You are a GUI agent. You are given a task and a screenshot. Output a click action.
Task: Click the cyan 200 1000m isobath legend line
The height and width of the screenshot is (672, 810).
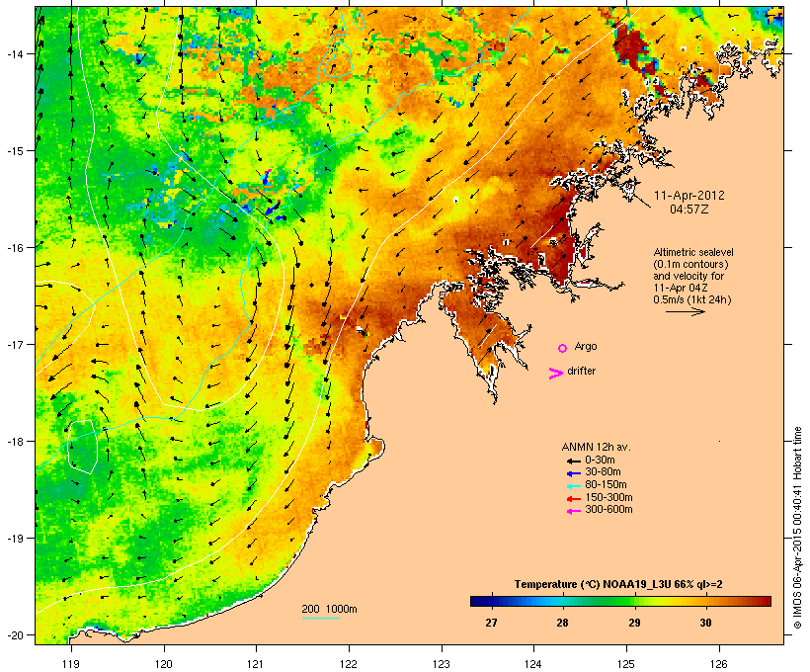click(321, 619)
